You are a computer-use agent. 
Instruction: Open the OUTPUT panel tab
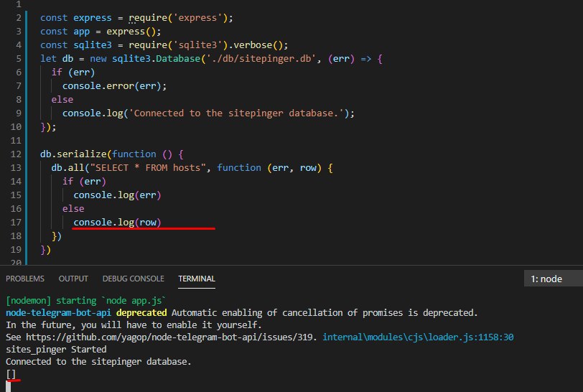tap(73, 279)
